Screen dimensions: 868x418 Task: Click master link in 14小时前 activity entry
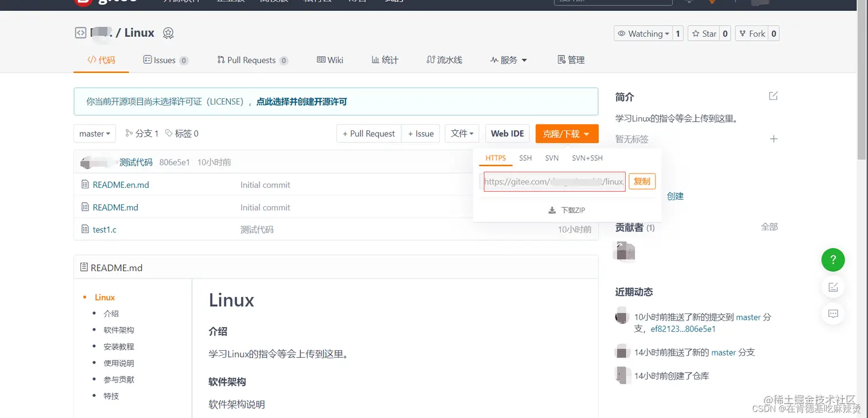pos(723,353)
